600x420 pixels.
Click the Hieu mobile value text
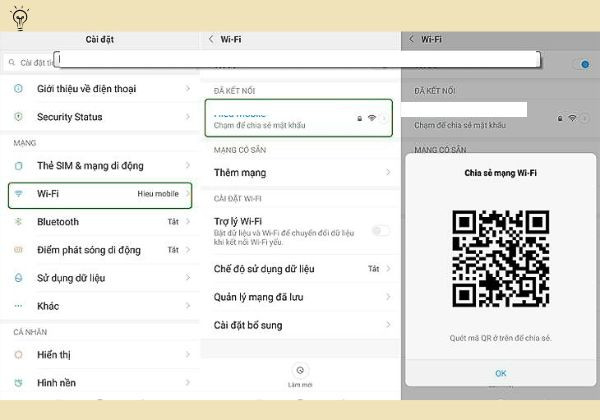158,194
